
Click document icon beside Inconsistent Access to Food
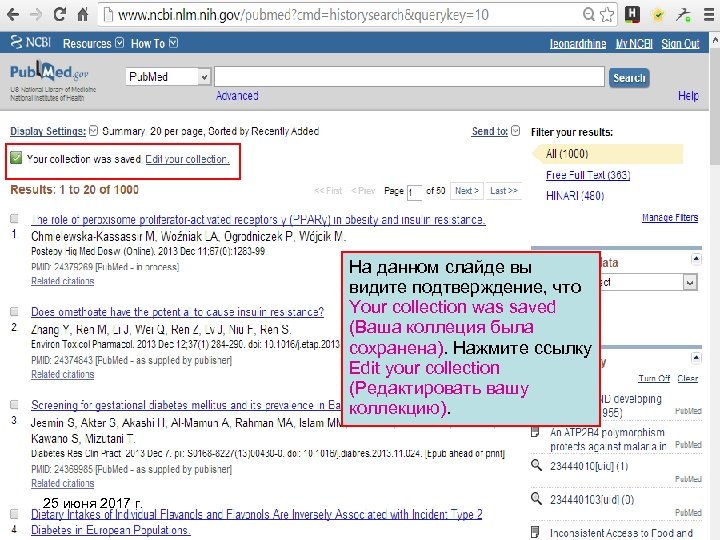click(535, 532)
